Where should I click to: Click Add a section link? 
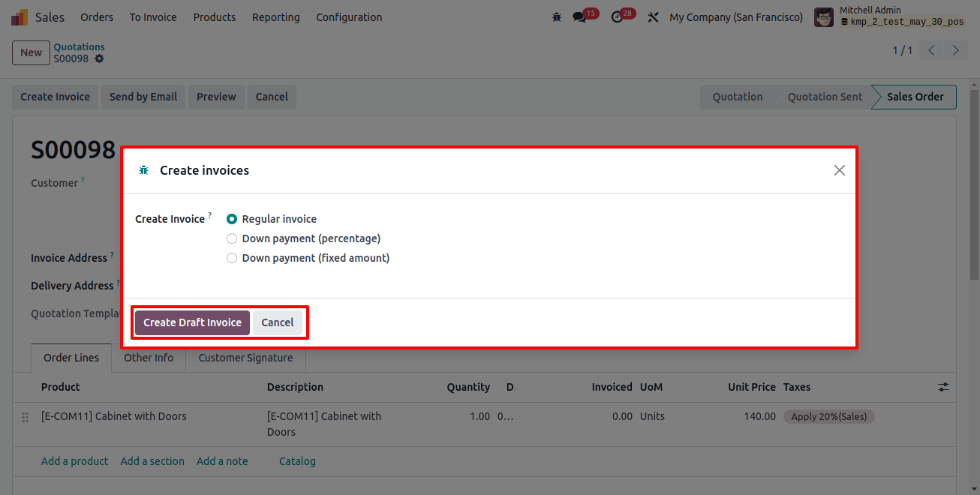coord(152,461)
